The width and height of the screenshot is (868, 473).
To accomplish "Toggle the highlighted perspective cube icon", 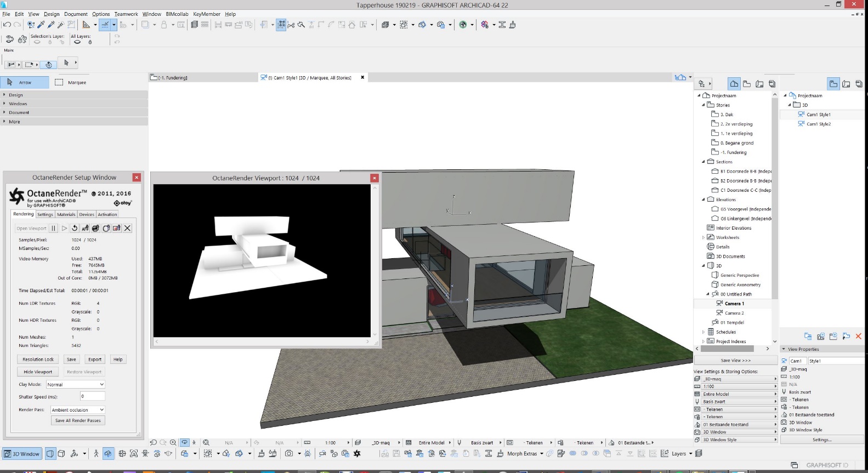I will pyautogui.click(x=50, y=454).
